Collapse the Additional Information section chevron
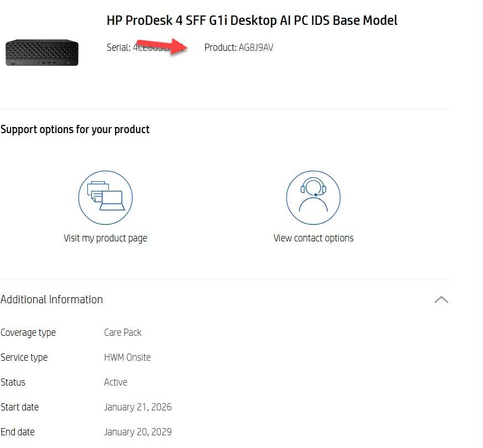This screenshot has height=448, width=483. pyautogui.click(x=441, y=299)
